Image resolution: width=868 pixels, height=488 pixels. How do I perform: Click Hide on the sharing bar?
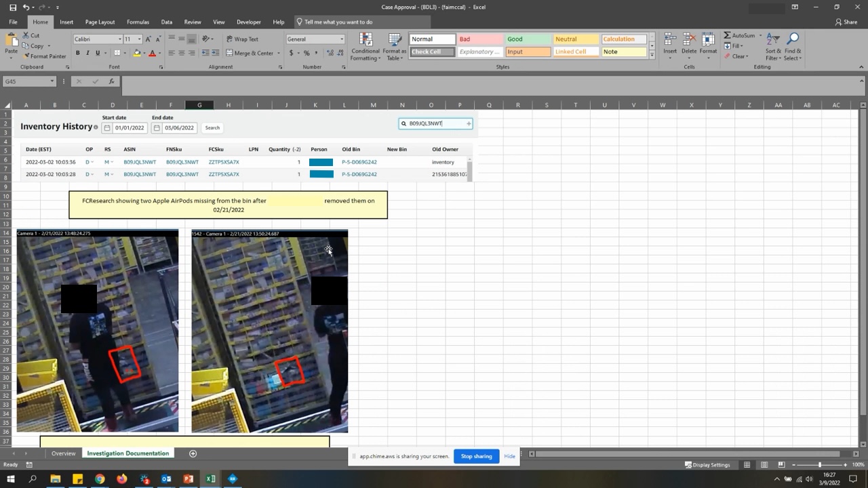509,456
